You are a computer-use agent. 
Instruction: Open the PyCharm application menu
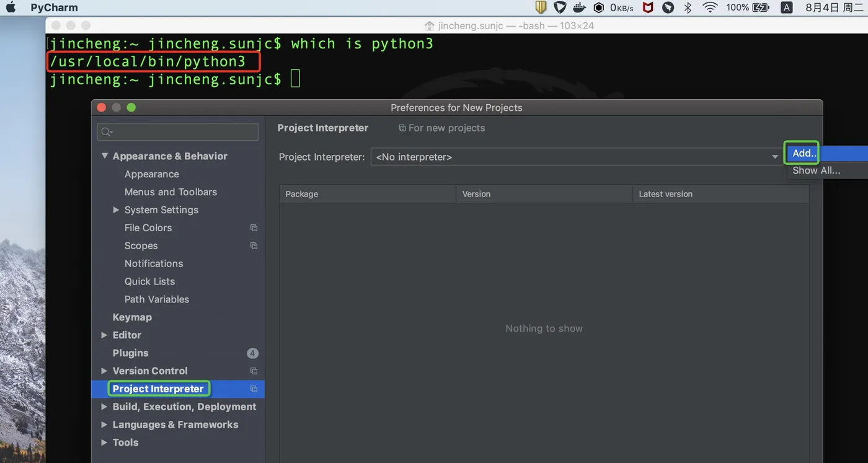click(x=54, y=7)
